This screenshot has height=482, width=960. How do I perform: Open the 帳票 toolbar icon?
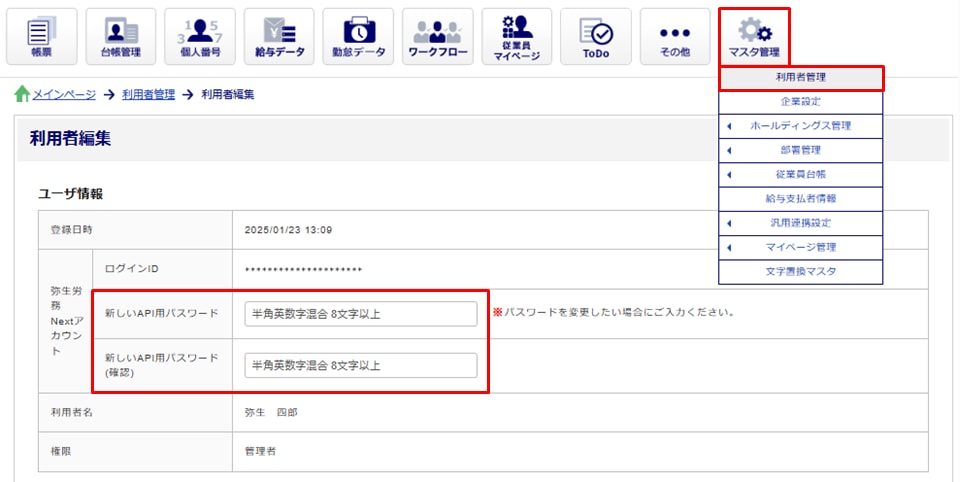(42, 36)
